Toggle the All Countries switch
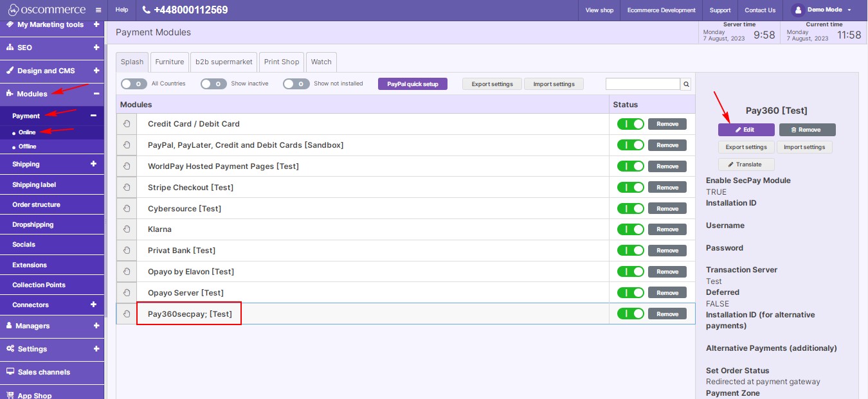Image resolution: width=868 pixels, height=399 pixels. [134, 84]
